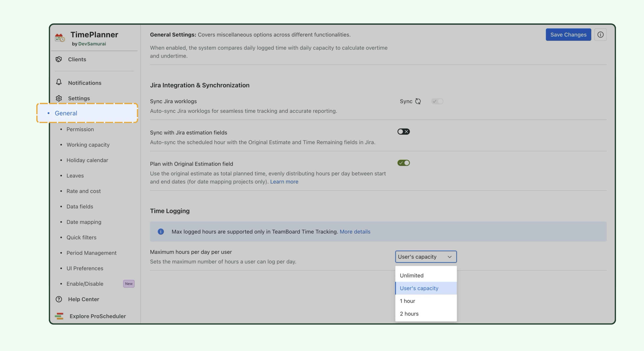Select the General settings item
Image resolution: width=644 pixels, height=351 pixels.
pos(87,113)
